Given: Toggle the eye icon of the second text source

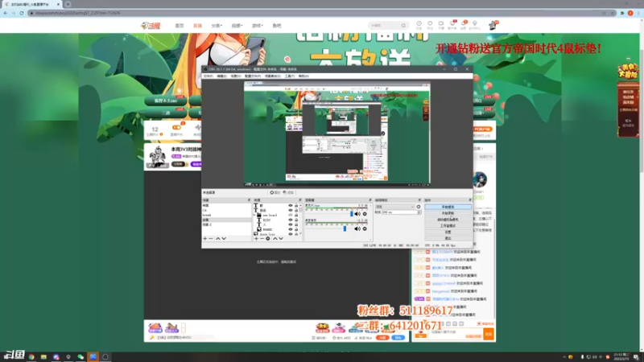Looking at the screenshot, I should (291, 211).
